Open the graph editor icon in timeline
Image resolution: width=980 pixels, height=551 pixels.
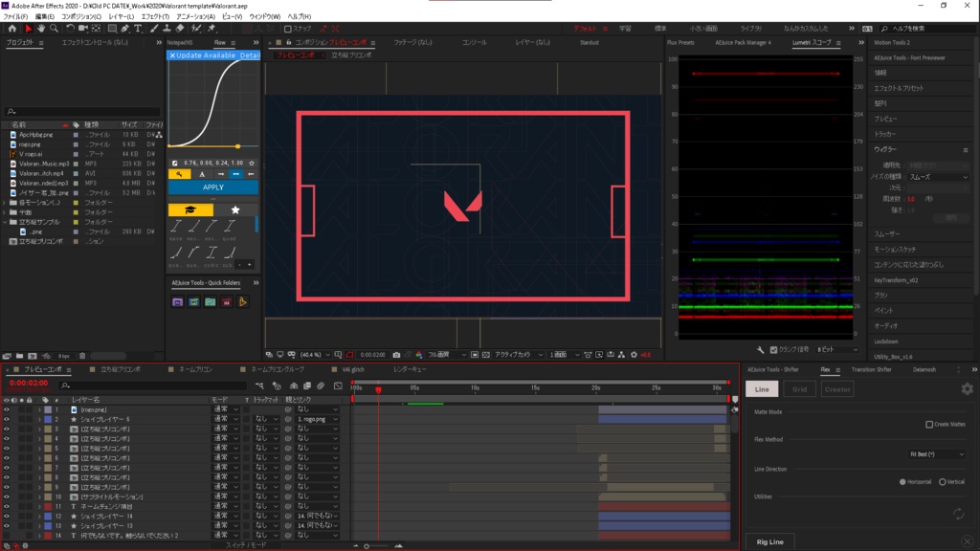338,386
